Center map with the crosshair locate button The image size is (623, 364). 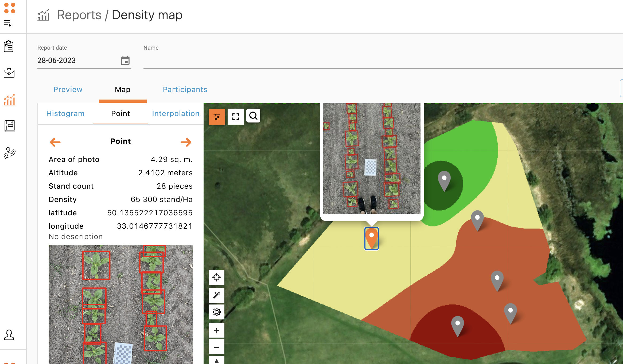216,277
